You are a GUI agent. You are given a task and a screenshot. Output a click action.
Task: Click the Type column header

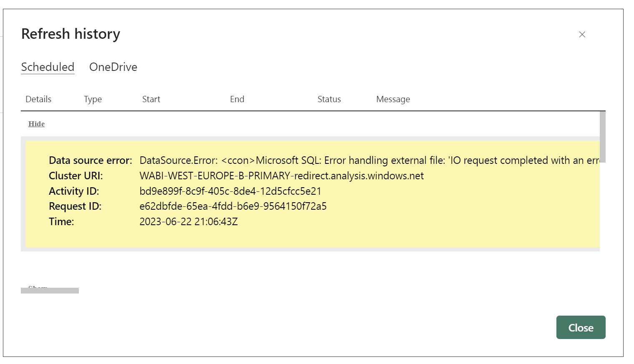pyautogui.click(x=92, y=99)
